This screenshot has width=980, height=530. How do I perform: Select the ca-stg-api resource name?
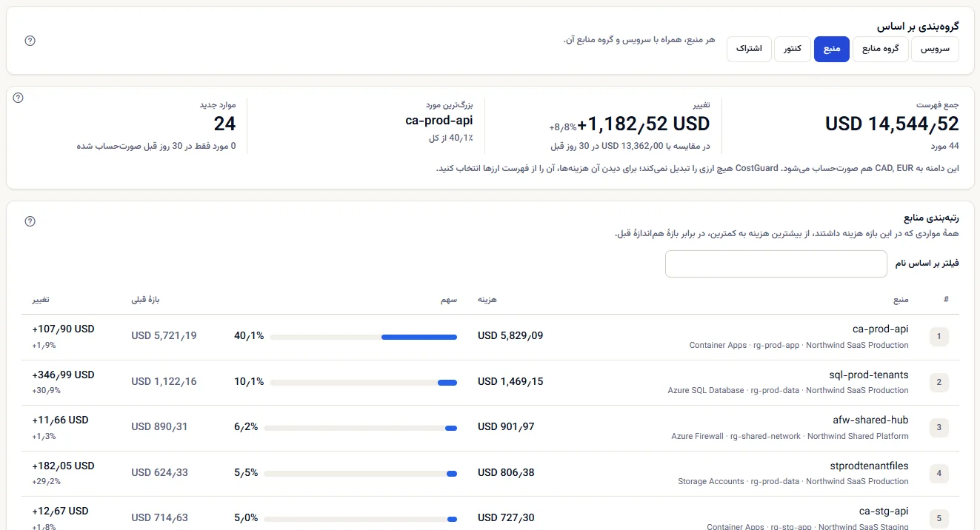(884, 511)
